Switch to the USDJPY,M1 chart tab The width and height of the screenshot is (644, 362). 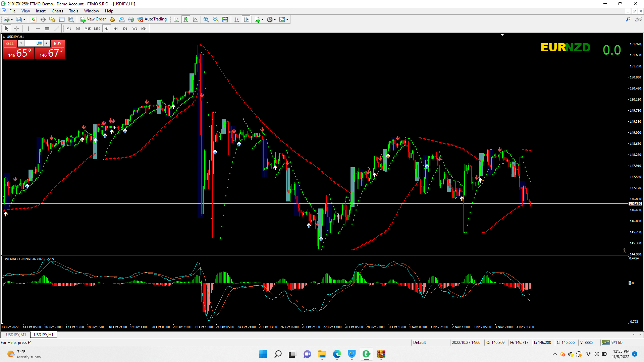tap(16, 335)
